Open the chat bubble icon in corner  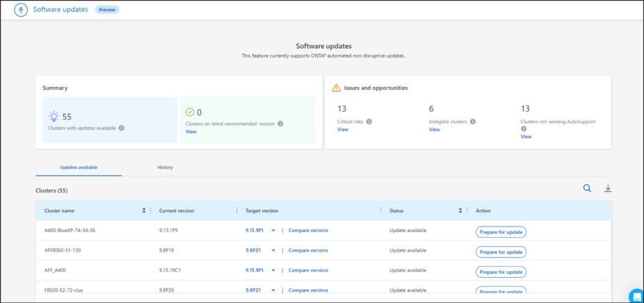(x=636, y=296)
